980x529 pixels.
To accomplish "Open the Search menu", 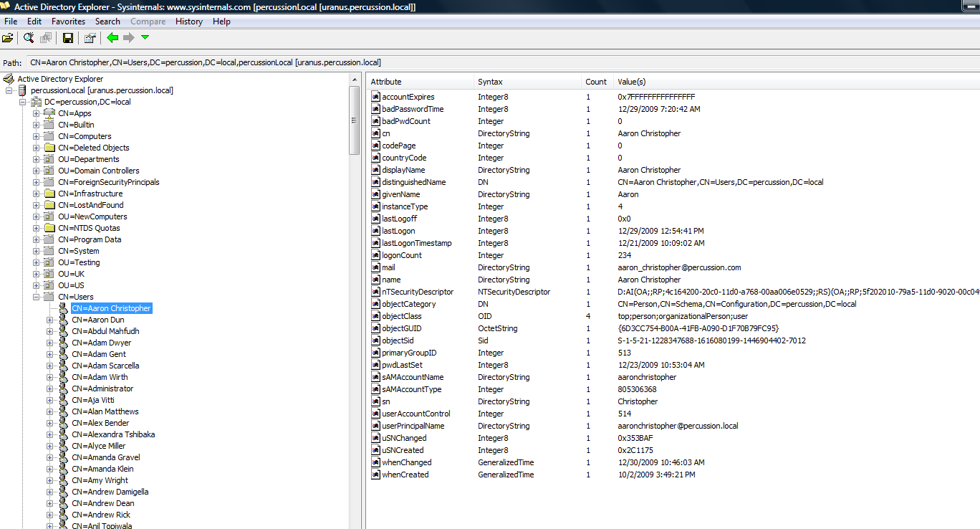I will (107, 22).
